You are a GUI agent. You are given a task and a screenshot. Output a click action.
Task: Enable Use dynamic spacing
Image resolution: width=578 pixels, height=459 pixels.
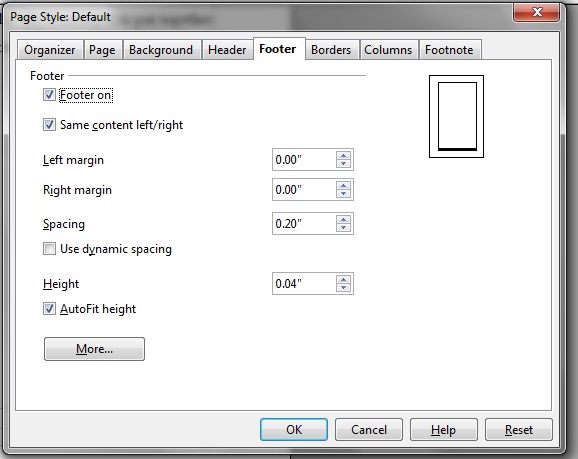pyautogui.click(x=49, y=248)
